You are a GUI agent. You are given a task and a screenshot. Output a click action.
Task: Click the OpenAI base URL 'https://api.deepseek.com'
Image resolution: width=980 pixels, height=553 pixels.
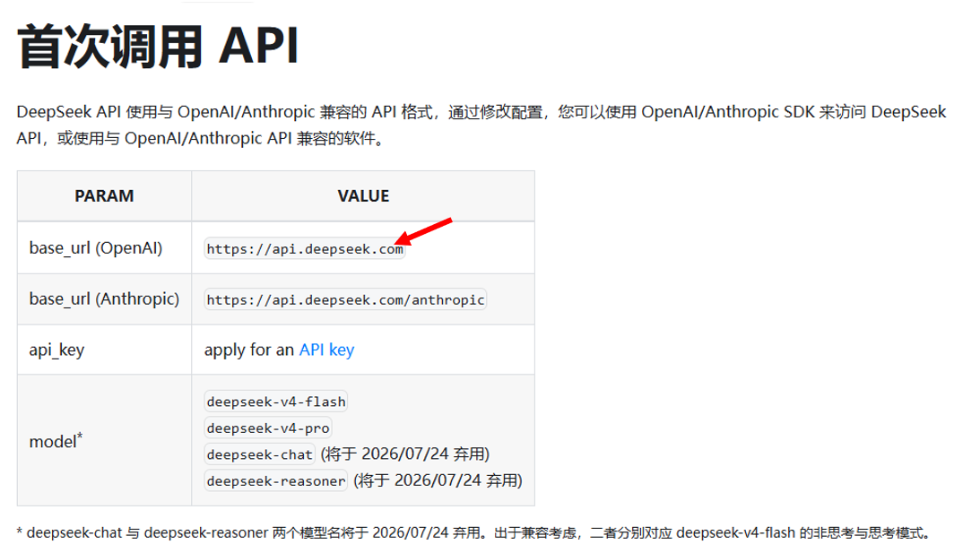click(305, 248)
